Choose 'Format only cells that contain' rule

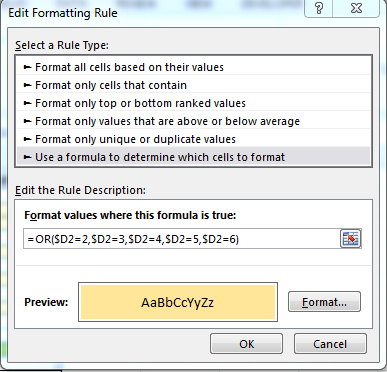[193, 85]
